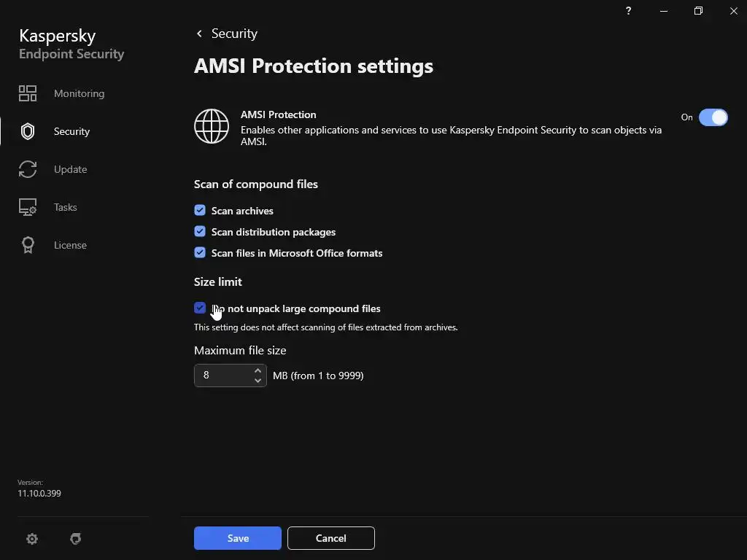Screen dimensions: 747x560
Task: Go back using the Security chevron
Action: pyautogui.click(x=199, y=34)
